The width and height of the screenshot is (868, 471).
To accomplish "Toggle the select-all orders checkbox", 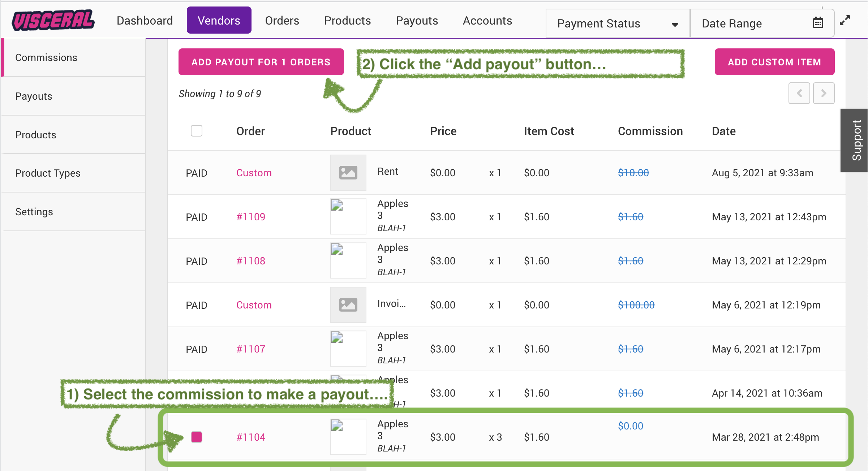I will pos(197,131).
